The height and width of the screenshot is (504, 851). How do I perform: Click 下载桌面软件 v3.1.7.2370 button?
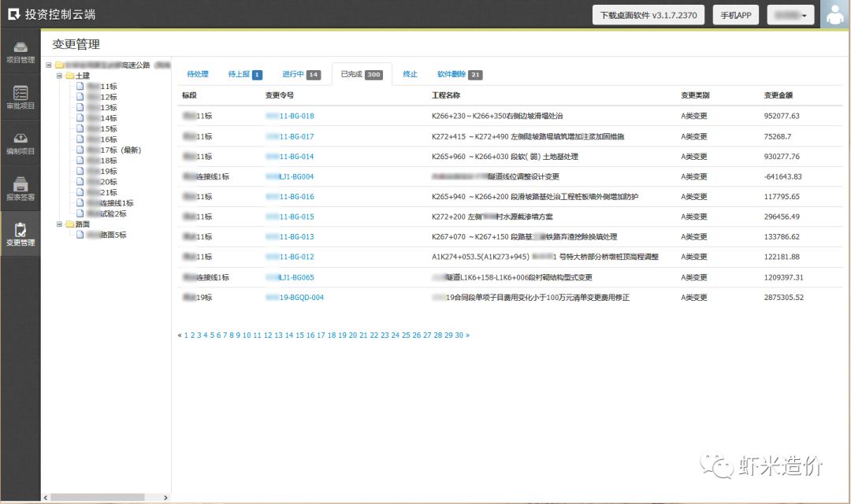(648, 15)
